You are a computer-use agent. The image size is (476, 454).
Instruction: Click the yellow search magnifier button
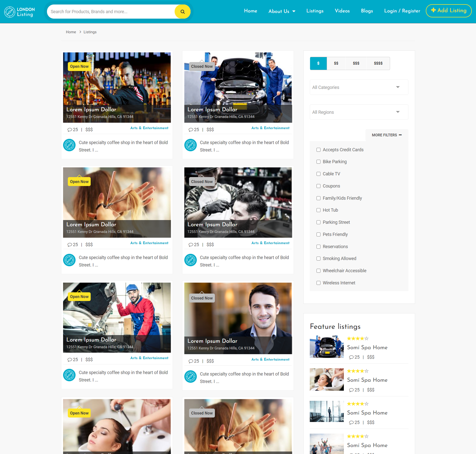tap(182, 12)
